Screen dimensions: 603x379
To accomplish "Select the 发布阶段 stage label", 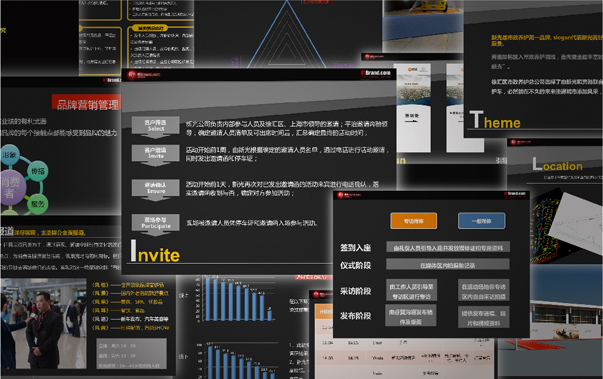I will click(x=355, y=316).
